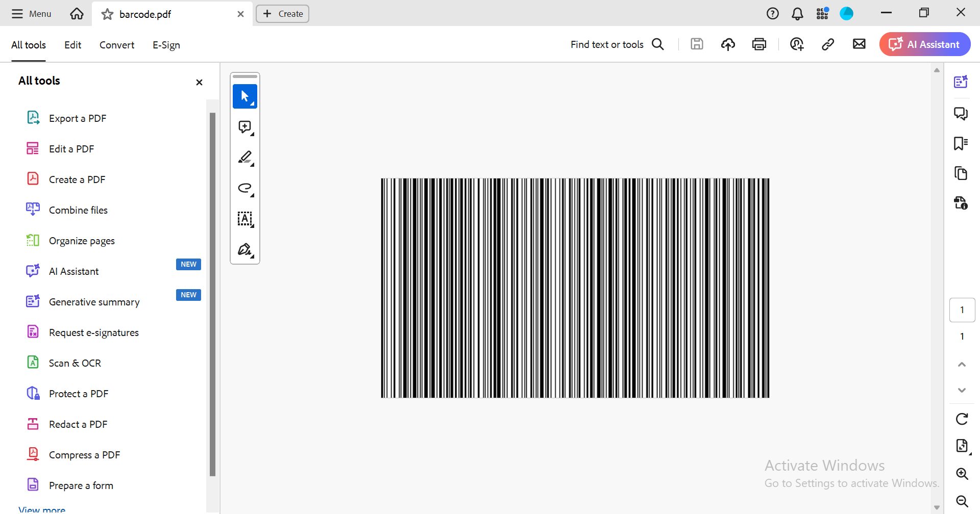980x514 pixels.
Task: Click the copy link icon
Action: click(828, 44)
